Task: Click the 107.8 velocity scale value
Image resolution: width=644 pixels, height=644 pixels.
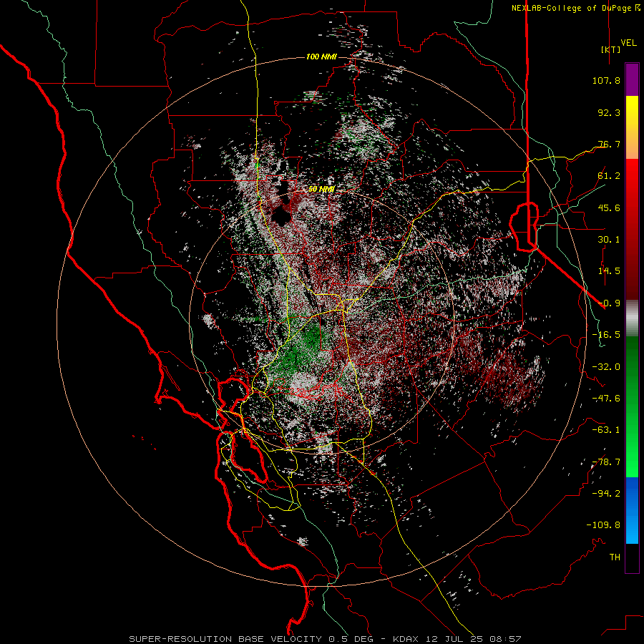Action: [x=606, y=80]
